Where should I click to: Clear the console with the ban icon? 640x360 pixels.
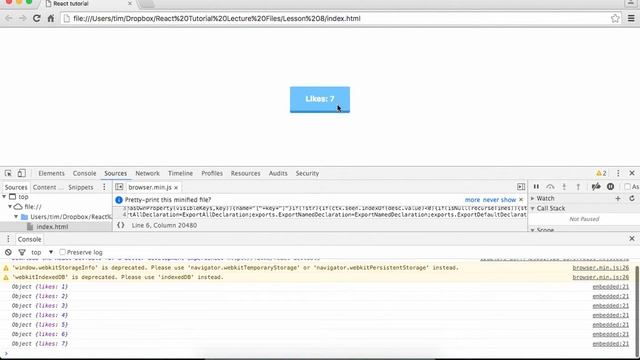[x=8, y=252]
